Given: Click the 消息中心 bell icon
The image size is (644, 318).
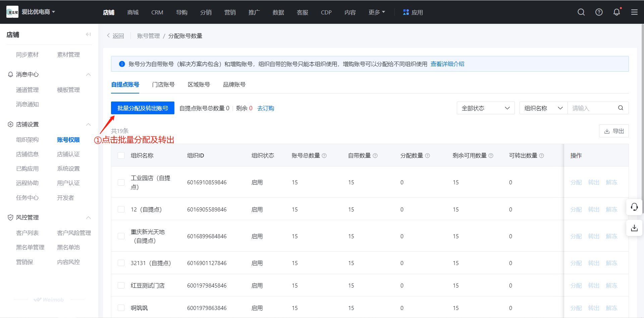Looking at the screenshot, I should coord(10,74).
